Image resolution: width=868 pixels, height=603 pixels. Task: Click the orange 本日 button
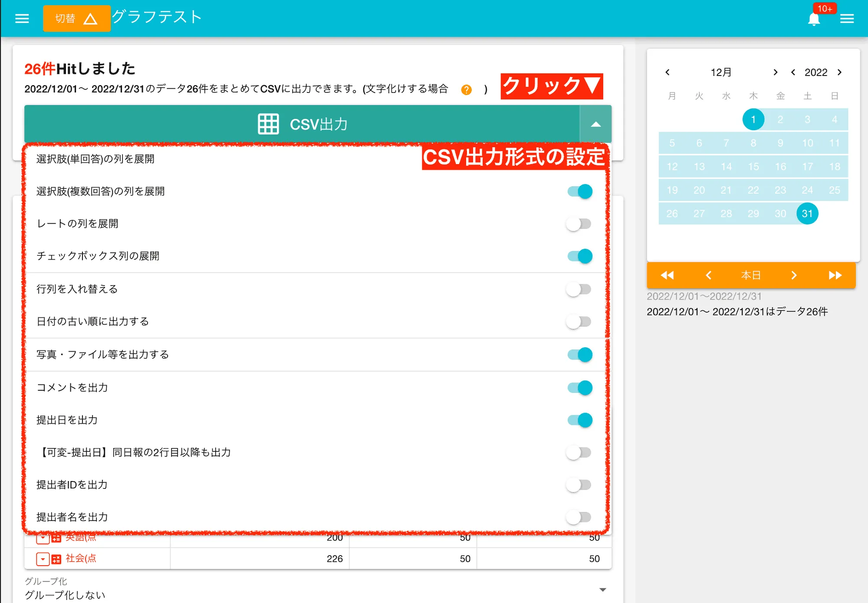tap(752, 275)
